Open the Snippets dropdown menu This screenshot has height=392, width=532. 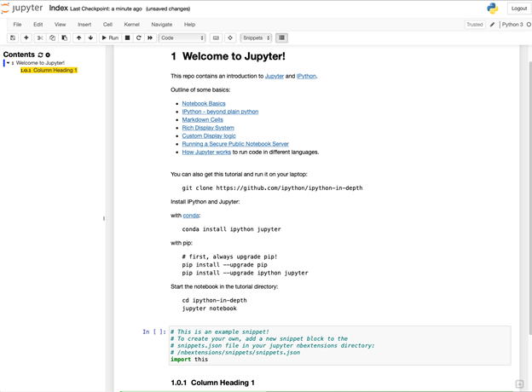point(256,37)
